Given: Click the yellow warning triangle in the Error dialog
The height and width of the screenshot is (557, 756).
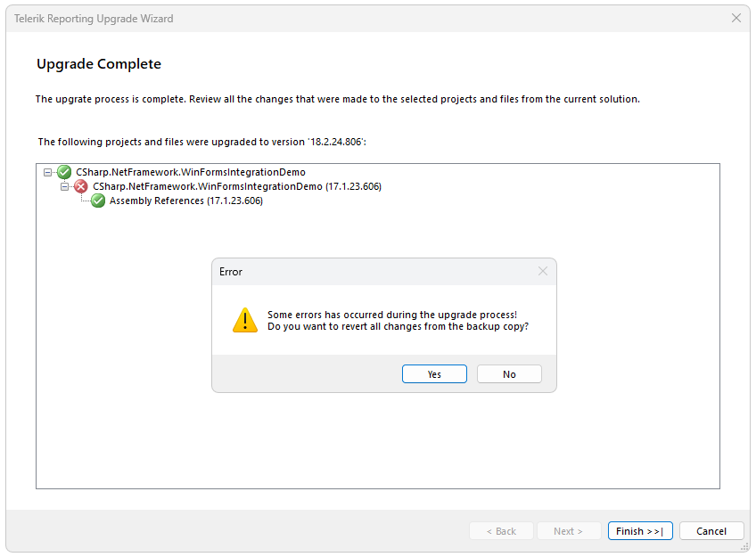Looking at the screenshot, I should point(244,320).
